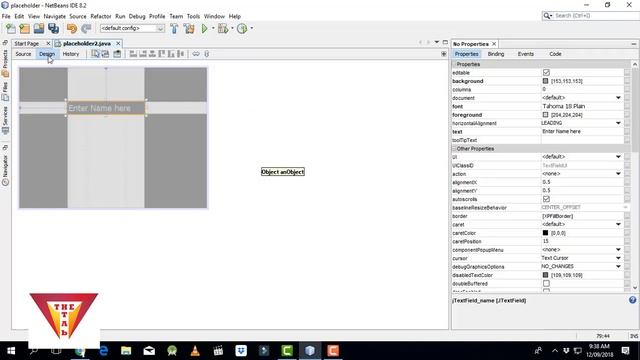Toggle the doubleBuffered property checkbox
Image resolution: width=640 pixels, height=360 pixels.
[x=546, y=283]
